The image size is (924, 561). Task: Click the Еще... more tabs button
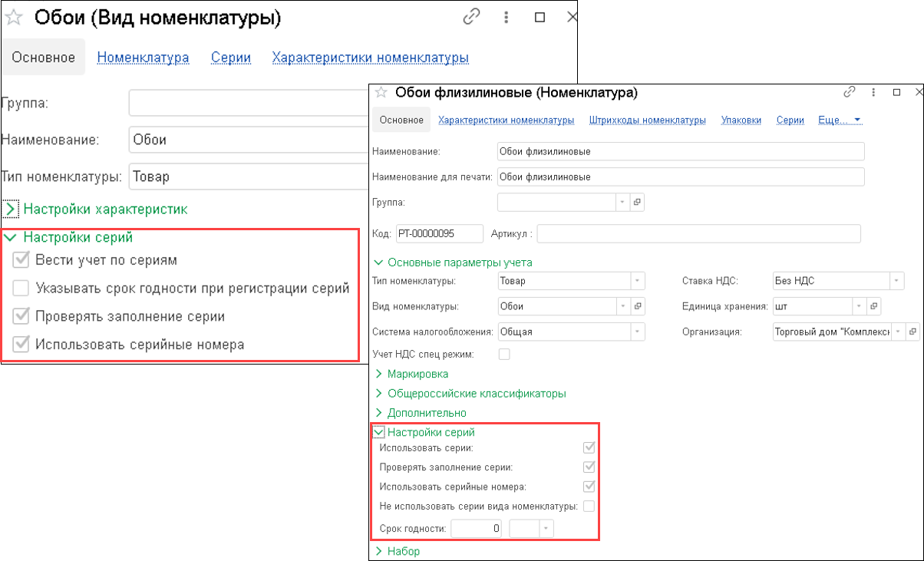click(840, 120)
